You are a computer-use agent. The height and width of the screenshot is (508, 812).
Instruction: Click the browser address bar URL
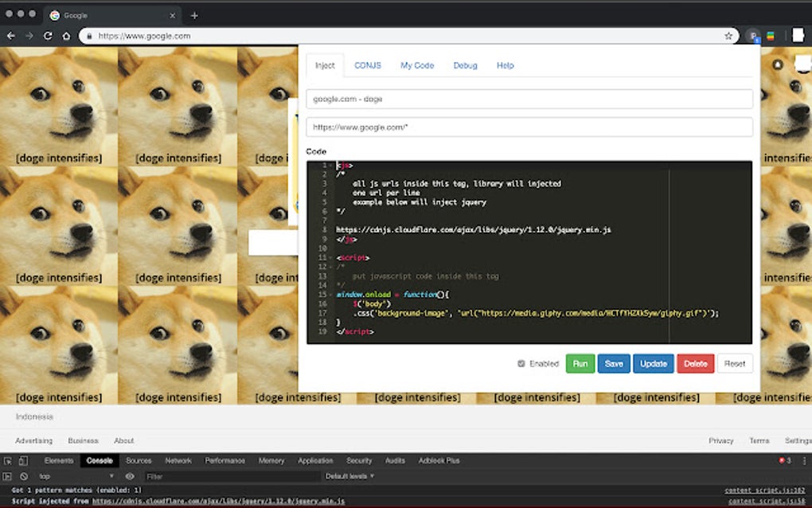(x=144, y=36)
